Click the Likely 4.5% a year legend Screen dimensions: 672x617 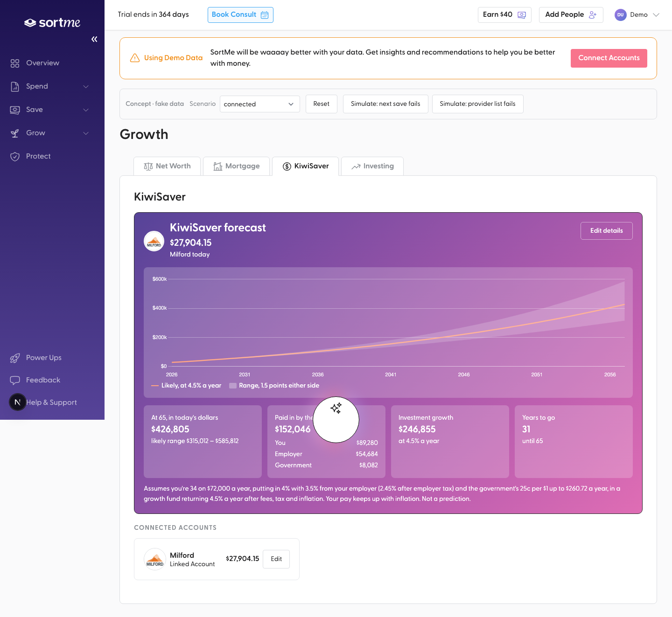[x=186, y=386]
